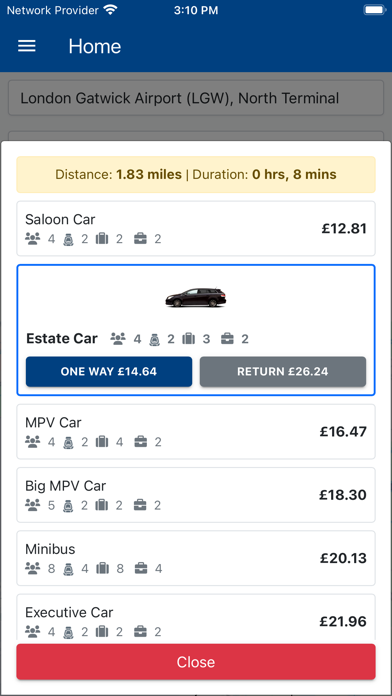The height and width of the screenshot is (696, 392).
Task: Expand the Saloon Car option
Action: tap(196, 229)
